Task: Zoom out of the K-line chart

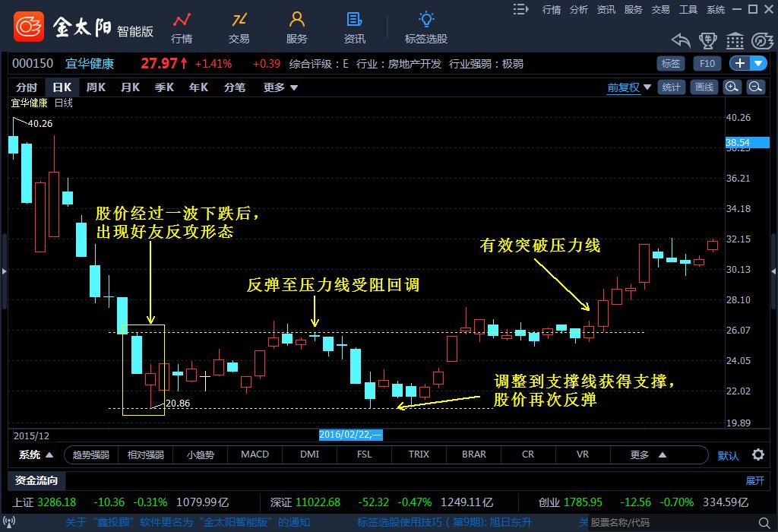Action: coord(754,87)
